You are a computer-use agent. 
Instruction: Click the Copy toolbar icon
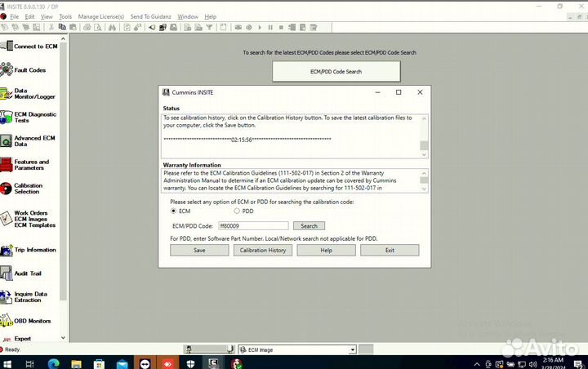(62, 28)
